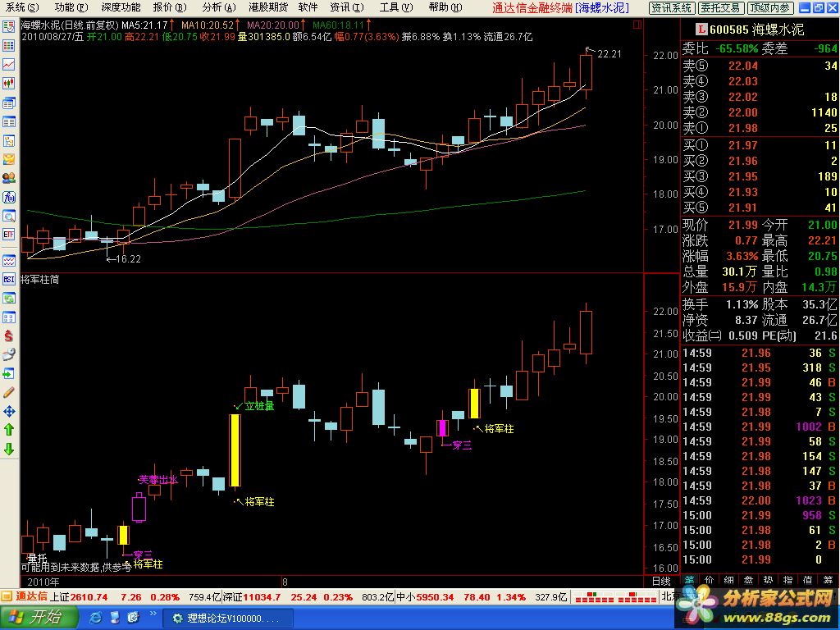Image resolution: width=840 pixels, height=630 pixels.
Task: Click the red L icon beside 600585
Action: click(x=701, y=30)
